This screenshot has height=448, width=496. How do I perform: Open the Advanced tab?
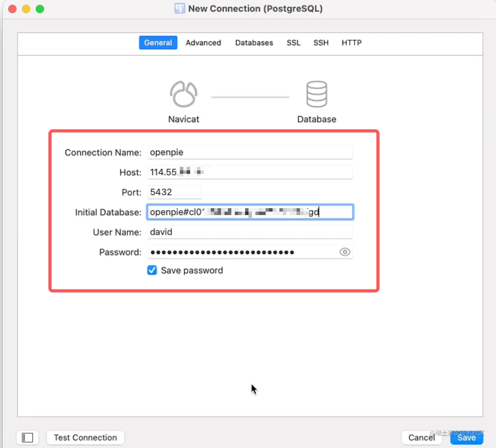(x=203, y=43)
